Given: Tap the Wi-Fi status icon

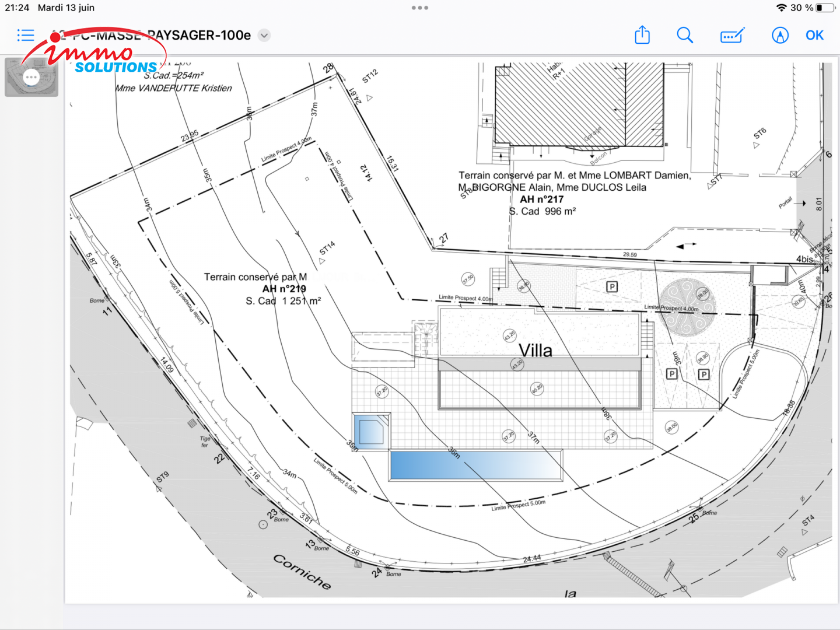Looking at the screenshot, I should (781, 8).
